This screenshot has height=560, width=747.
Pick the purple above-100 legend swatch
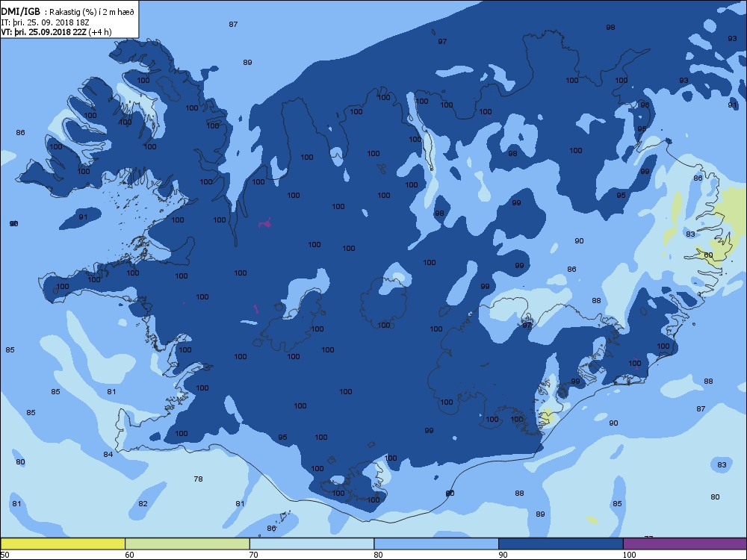click(685, 544)
